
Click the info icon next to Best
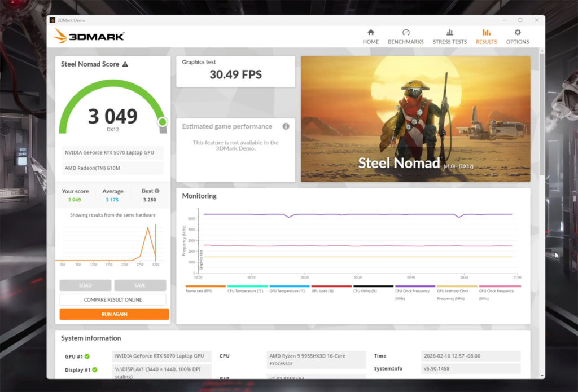157,191
